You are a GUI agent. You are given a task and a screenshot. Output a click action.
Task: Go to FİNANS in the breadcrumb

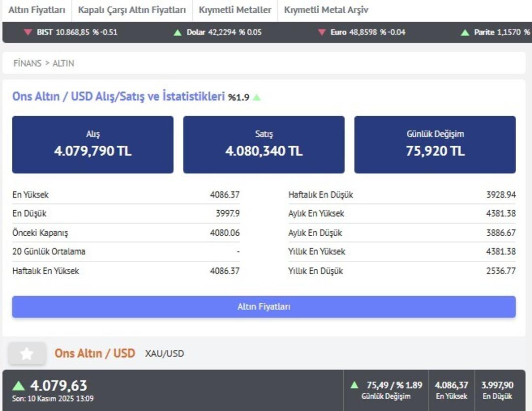pos(27,63)
